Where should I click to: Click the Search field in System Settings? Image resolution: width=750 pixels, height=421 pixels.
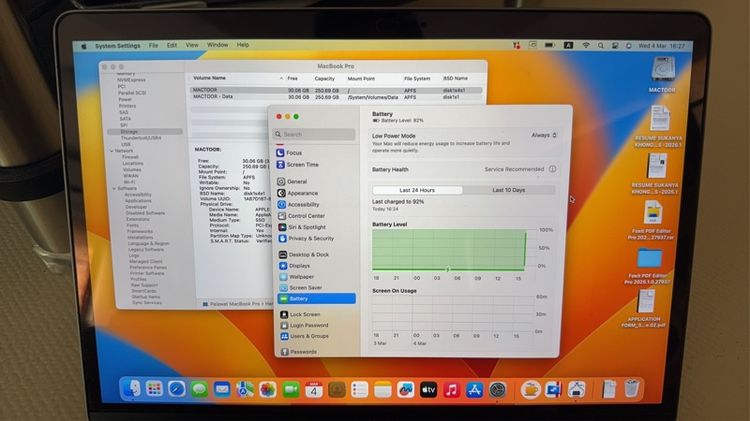click(314, 134)
